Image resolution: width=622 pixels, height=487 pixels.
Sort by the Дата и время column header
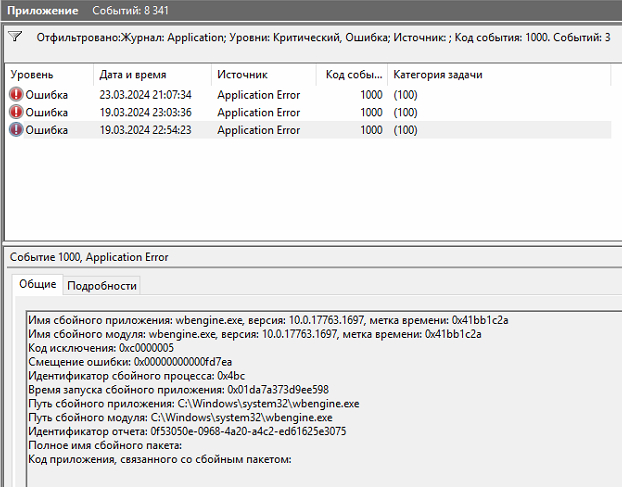tap(133, 75)
